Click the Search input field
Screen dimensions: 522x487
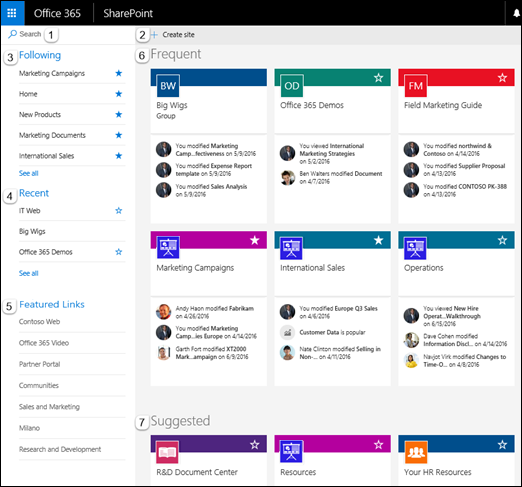tap(30, 34)
